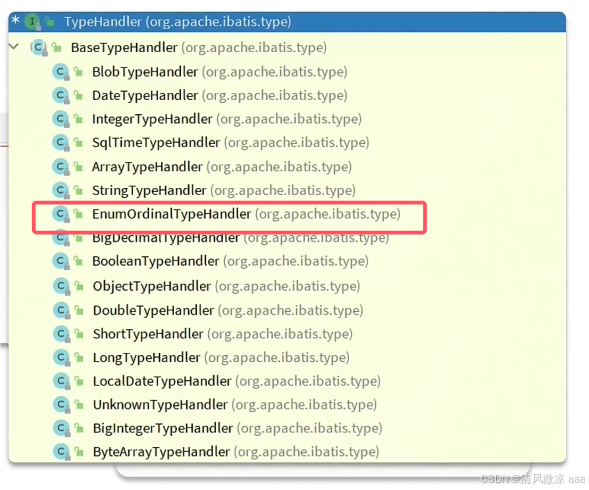Select the TypeHandler interface header row

[x=287, y=22]
